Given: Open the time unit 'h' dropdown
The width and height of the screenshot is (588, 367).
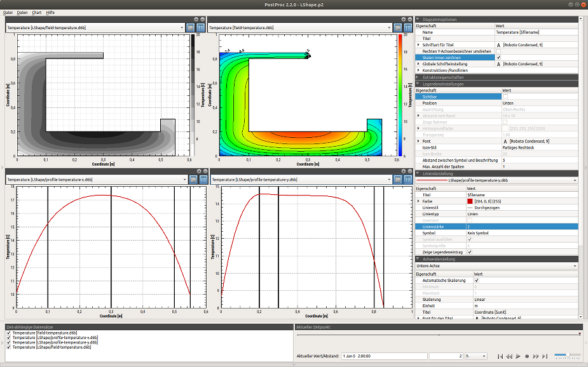Looking at the screenshot, I should (x=476, y=356).
